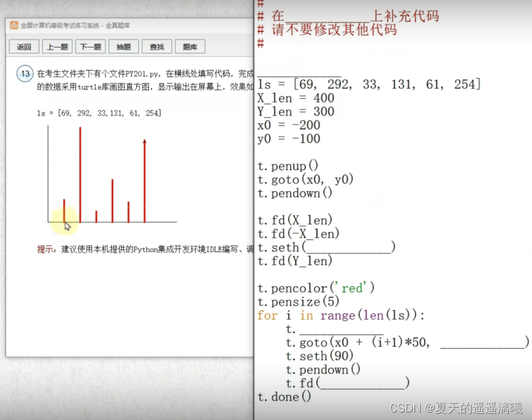Click comment '请不要修改其他代码'
This screenshot has width=532, height=420.
pos(334,29)
